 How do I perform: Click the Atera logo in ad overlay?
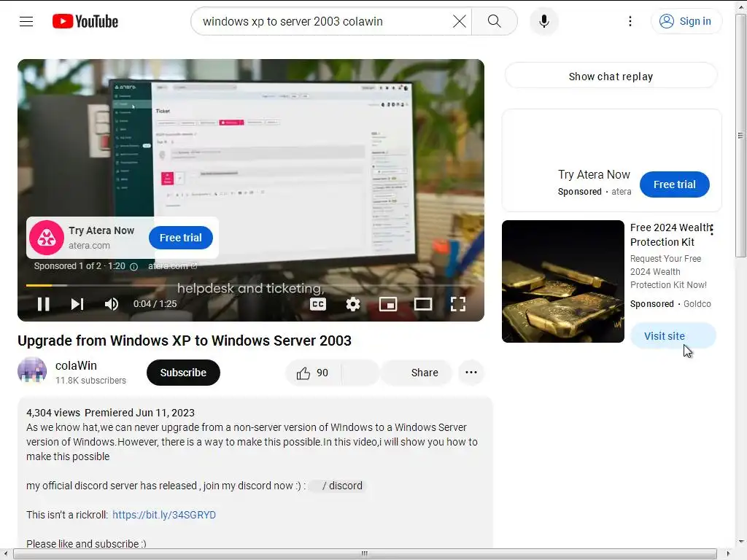tap(47, 238)
